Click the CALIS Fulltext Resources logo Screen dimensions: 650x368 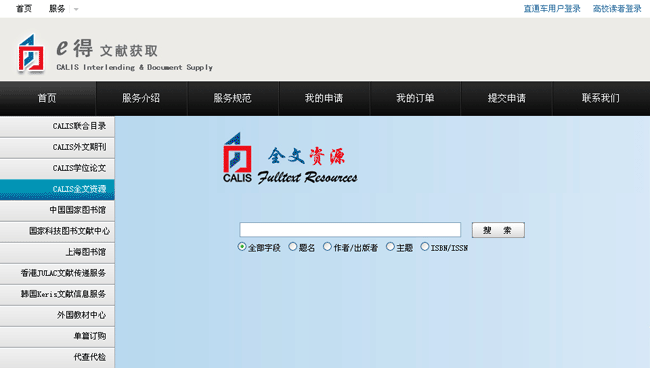click(x=290, y=158)
